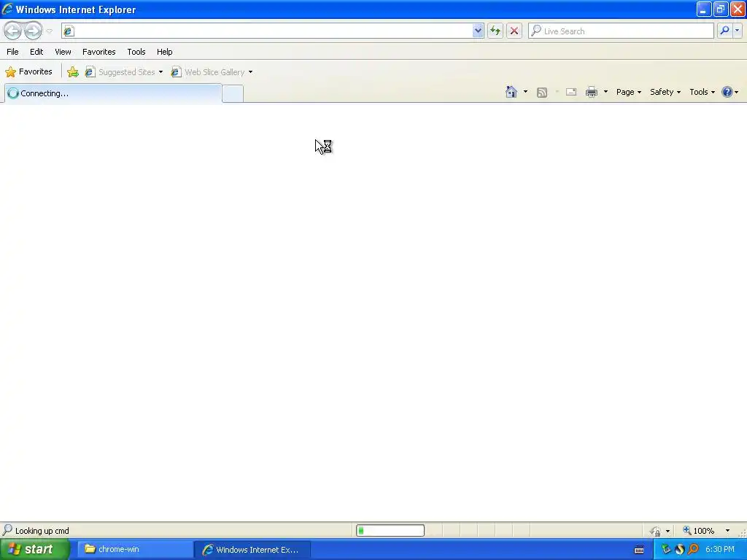
Task: Click the Favorites star button
Action: coord(28,72)
